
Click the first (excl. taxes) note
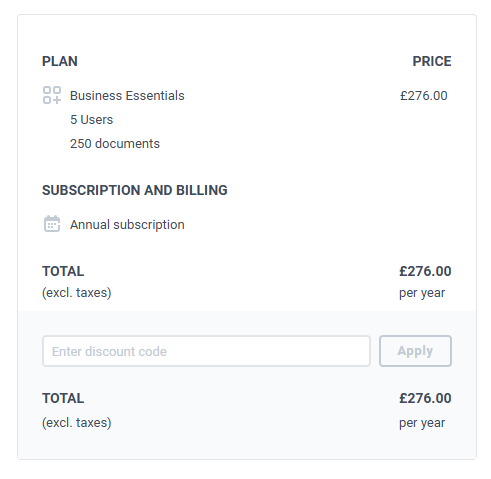point(76,293)
